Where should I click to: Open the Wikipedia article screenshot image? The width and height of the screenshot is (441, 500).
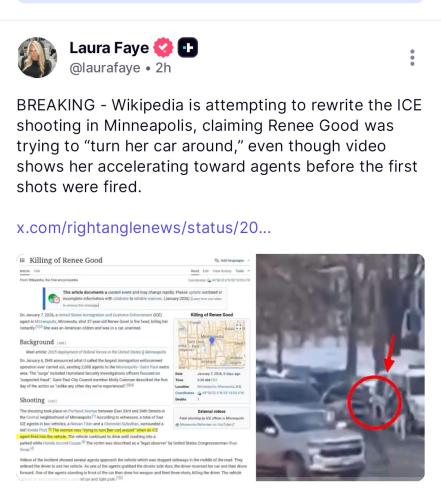135,367
